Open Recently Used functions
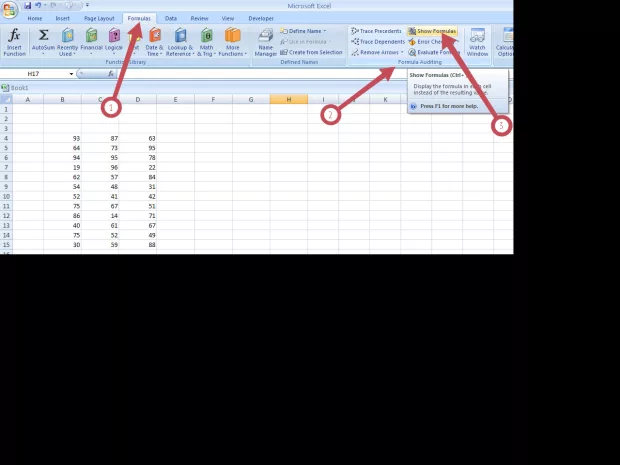 pyautogui.click(x=68, y=42)
